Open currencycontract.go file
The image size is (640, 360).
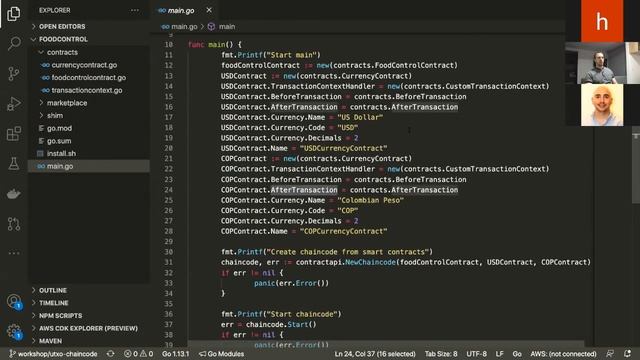[84, 65]
